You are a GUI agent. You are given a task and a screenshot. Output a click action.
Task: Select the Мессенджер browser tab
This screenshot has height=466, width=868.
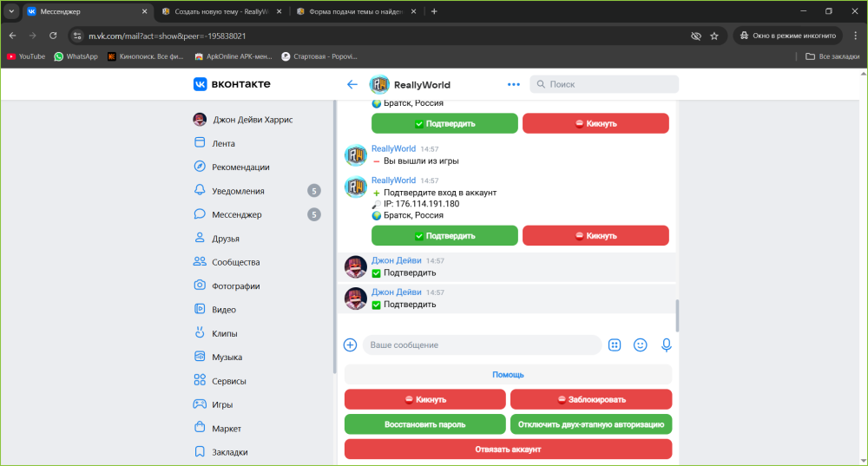click(87, 11)
